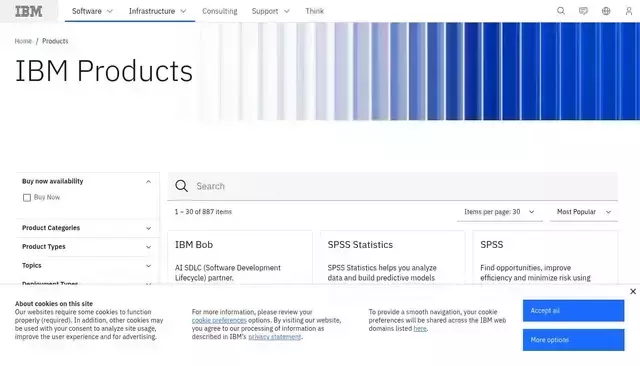Screen dimensions: 640x366
Task: Expand the Topics filter
Action: [x=87, y=265]
